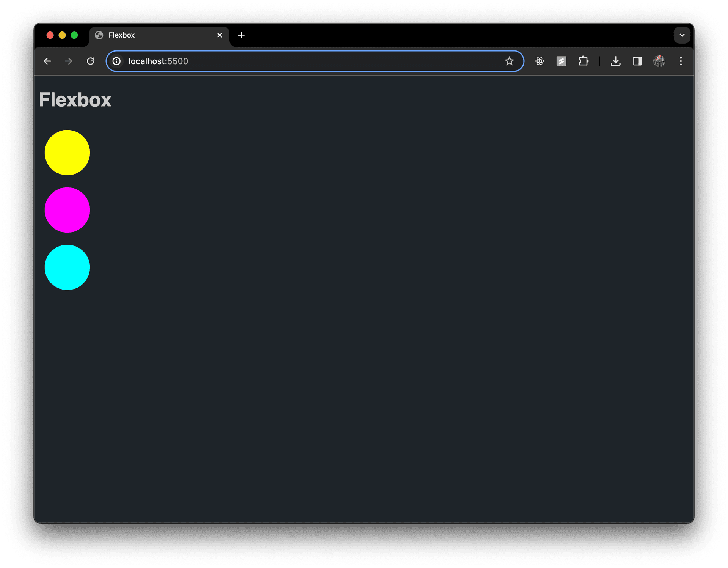Maximize the window with green button

tap(74, 35)
